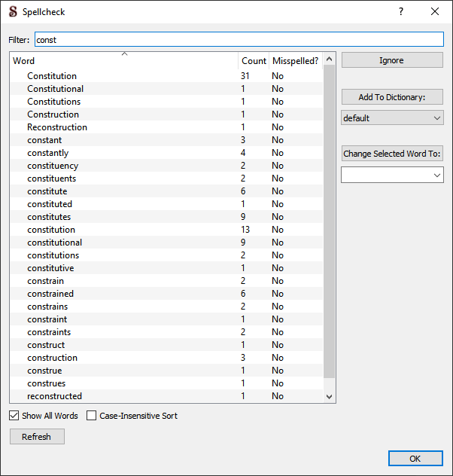The height and width of the screenshot is (476, 453).
Task: Select the word "Reconstruction" in the list
Action: point(57,127)
